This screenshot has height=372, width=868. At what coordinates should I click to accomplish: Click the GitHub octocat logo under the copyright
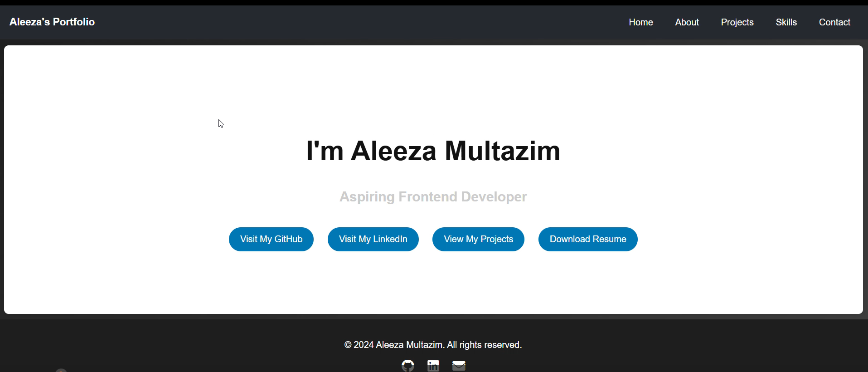[407, 365]
